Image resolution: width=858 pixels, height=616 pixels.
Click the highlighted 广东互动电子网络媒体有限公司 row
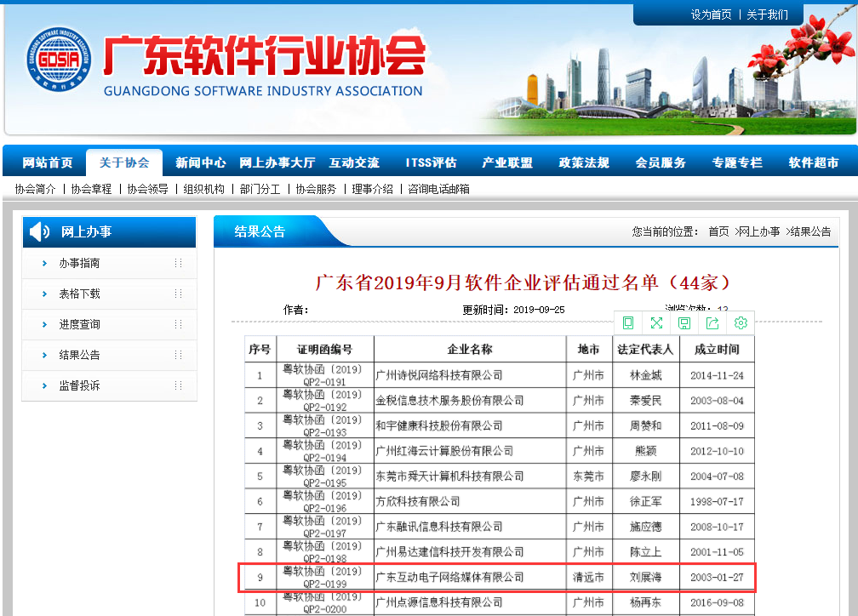click(449, 578)
